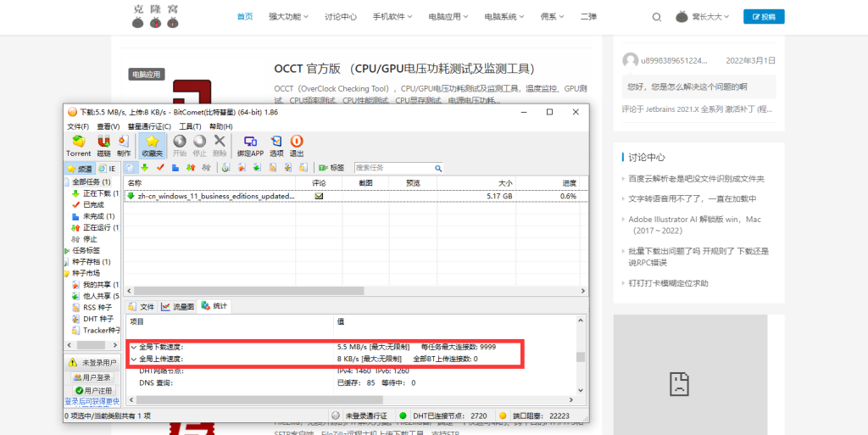The height and width of the screenshot is (435, 868).
Task: Expand the 电脑应用 website nav dropdown
Action: point(448,17)
